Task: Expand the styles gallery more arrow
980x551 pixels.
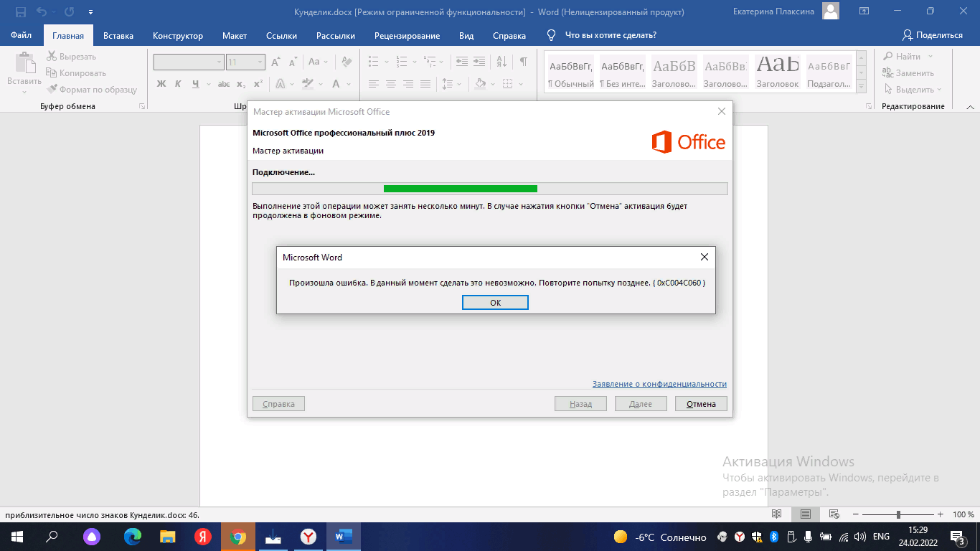Action: [862, 88]
